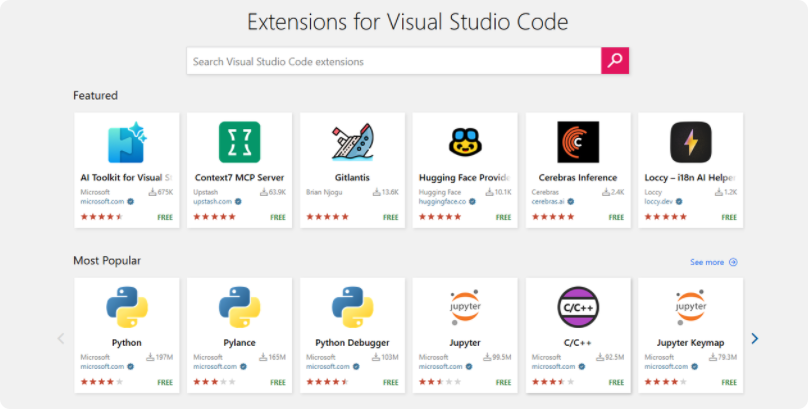Click the Python extension logo
Screen dimensions: 808x409
coord(127,307)
